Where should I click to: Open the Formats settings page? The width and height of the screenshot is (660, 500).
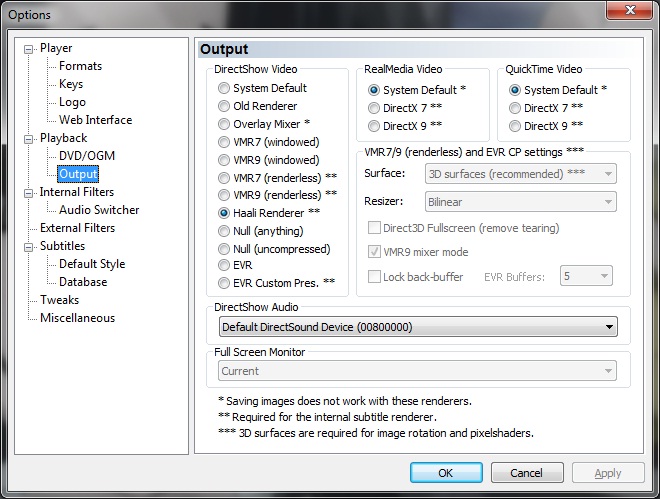(x=80, y=66)
